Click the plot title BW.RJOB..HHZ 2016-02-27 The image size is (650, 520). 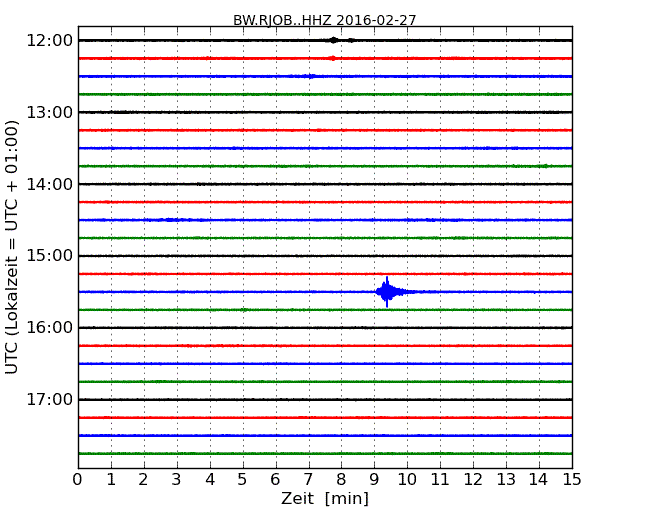324,20
